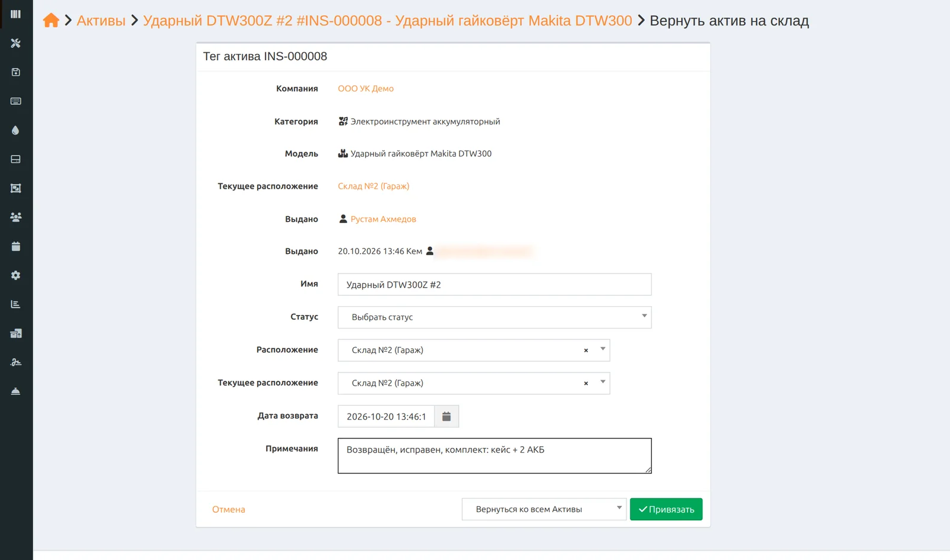Click the Отмена cancel link
Image resolution: width=950 pixels, height=560 pixels.
point(229,510)
